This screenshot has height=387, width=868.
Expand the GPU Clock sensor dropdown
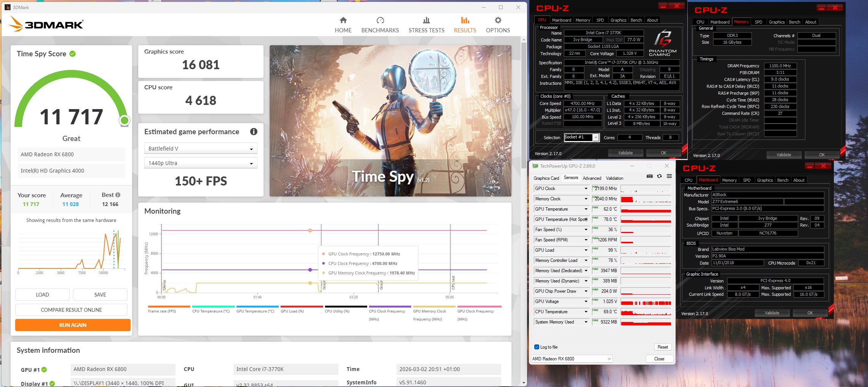[586, 189]
